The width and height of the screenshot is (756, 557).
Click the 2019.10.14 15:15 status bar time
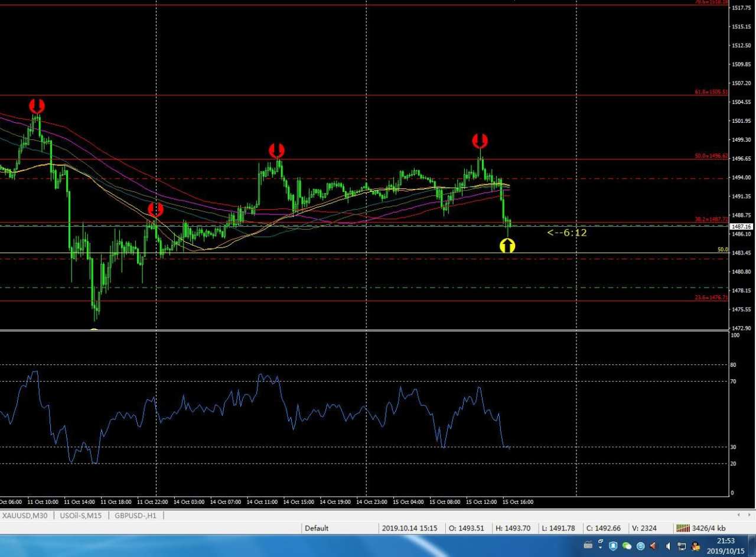pyautogui.click(x=409, y=528)
